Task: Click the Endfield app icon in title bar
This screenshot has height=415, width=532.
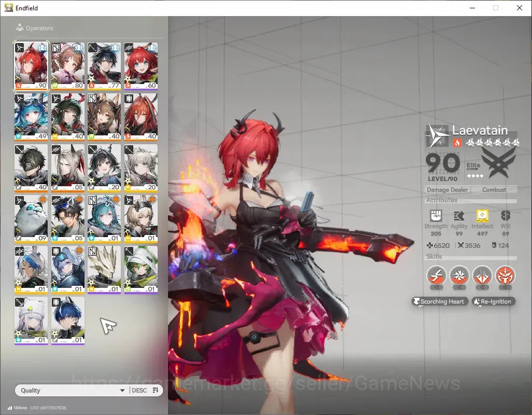Action: point(8,8)
